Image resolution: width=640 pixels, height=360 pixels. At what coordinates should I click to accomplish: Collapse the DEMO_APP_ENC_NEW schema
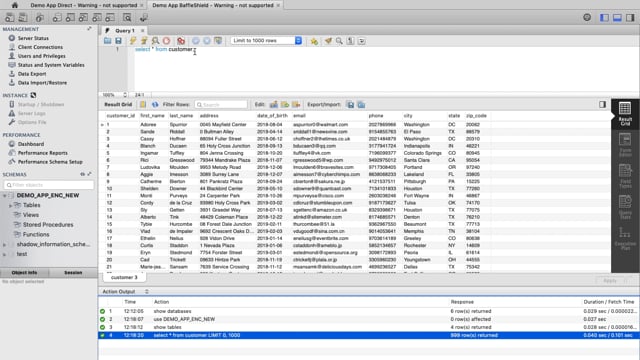(5, 196)
